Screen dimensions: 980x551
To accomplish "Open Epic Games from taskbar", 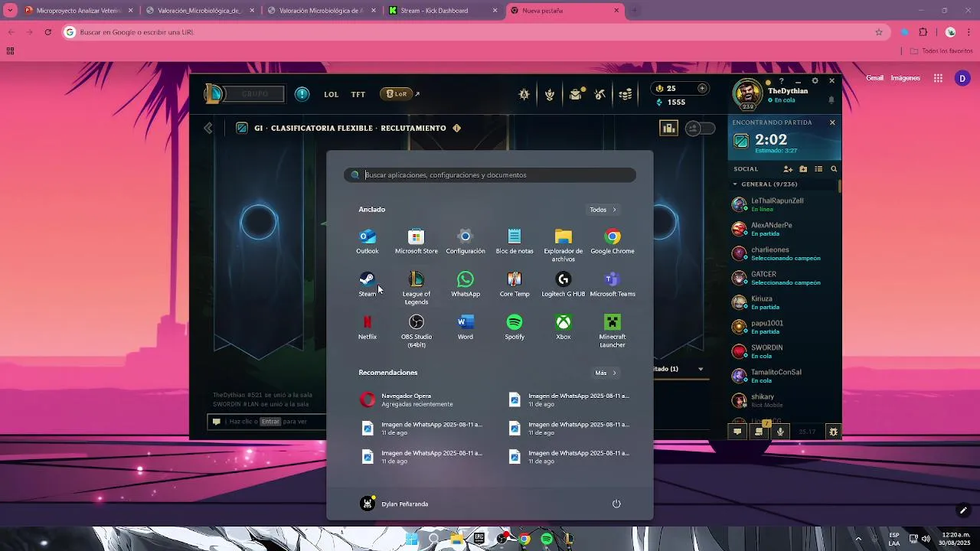I will pos(479,540).
